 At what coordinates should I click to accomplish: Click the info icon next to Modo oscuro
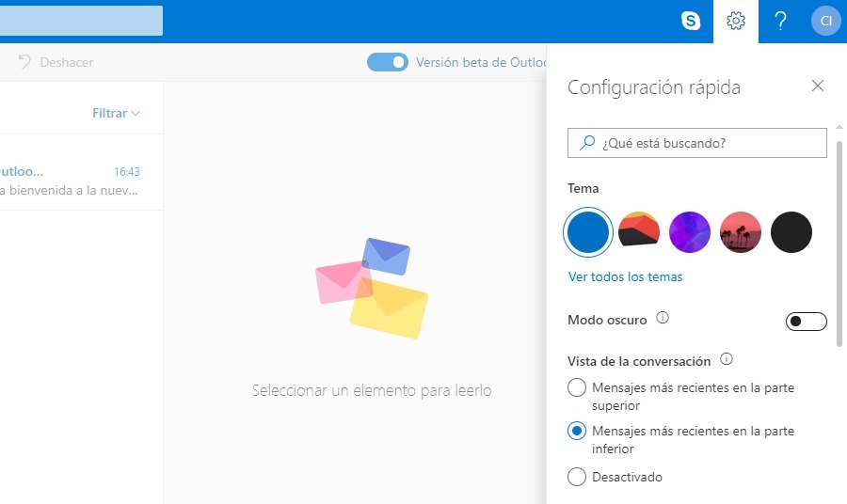663,317
